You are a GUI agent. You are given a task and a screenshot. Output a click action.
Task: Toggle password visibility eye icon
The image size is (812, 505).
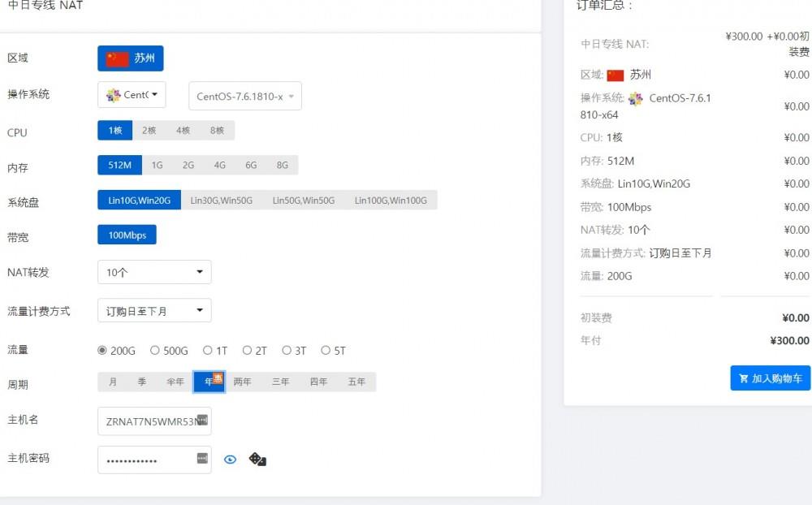tap(231, 460)
